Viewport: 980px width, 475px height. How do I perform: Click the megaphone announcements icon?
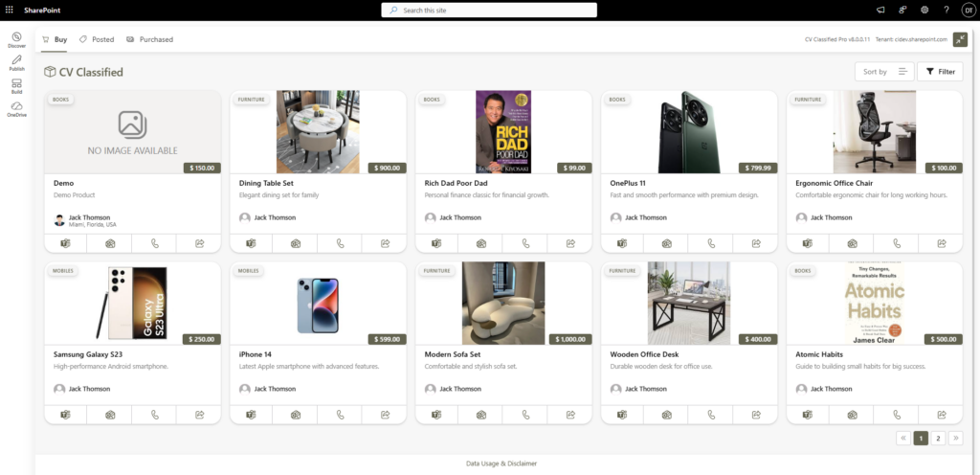(x=880, y=10)
